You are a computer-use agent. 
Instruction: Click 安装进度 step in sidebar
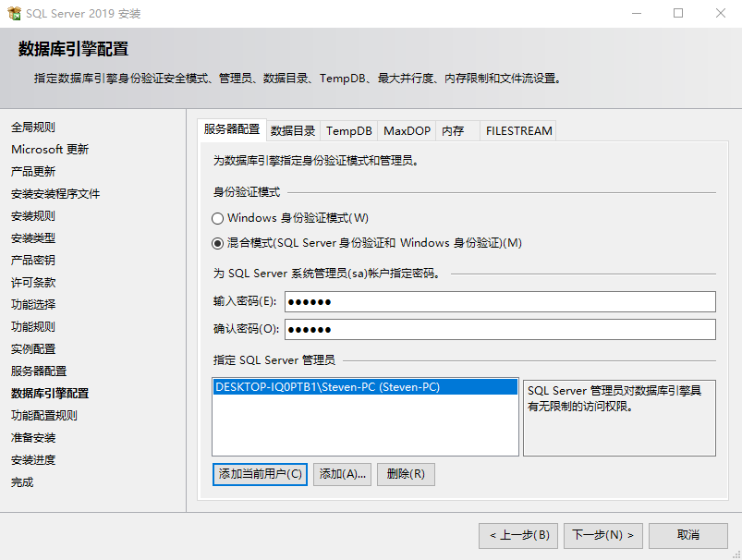click(33, 460)
